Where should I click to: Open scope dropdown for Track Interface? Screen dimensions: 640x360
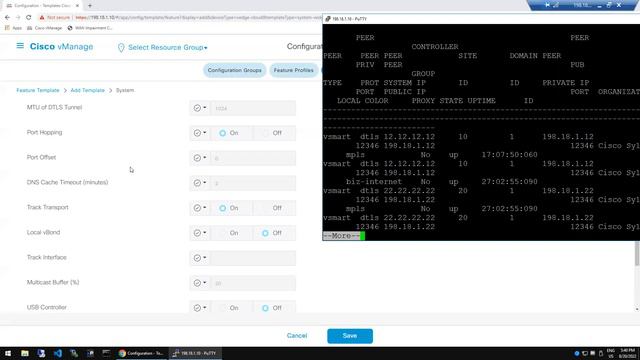click(x=200, y=258)
